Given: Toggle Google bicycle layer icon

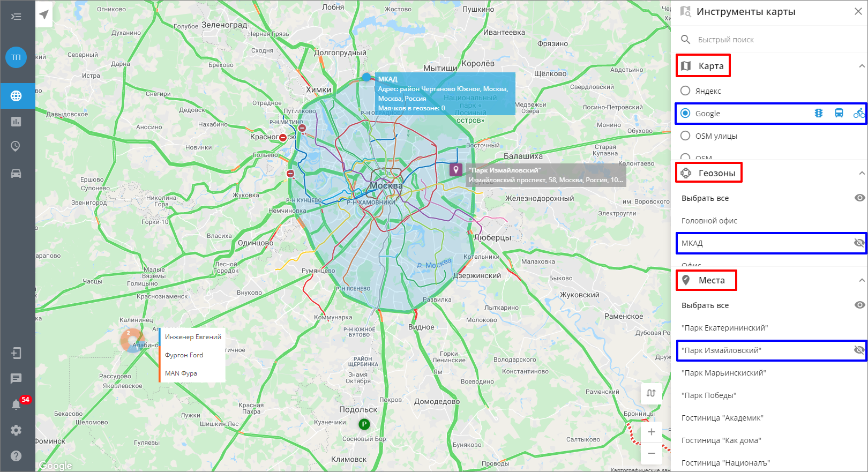Looking at the screenshot, I should pos(859,113).
